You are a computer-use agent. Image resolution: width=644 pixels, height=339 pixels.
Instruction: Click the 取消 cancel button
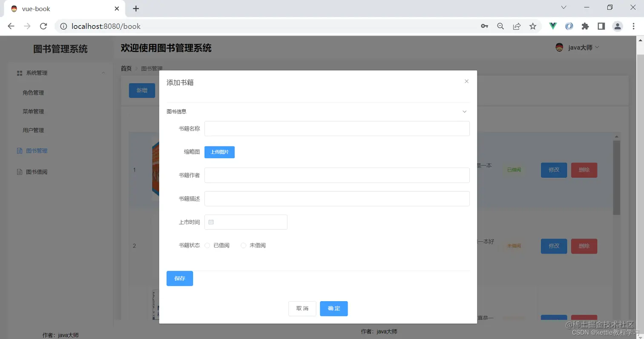pyautogui.click(x=302, y=308)
